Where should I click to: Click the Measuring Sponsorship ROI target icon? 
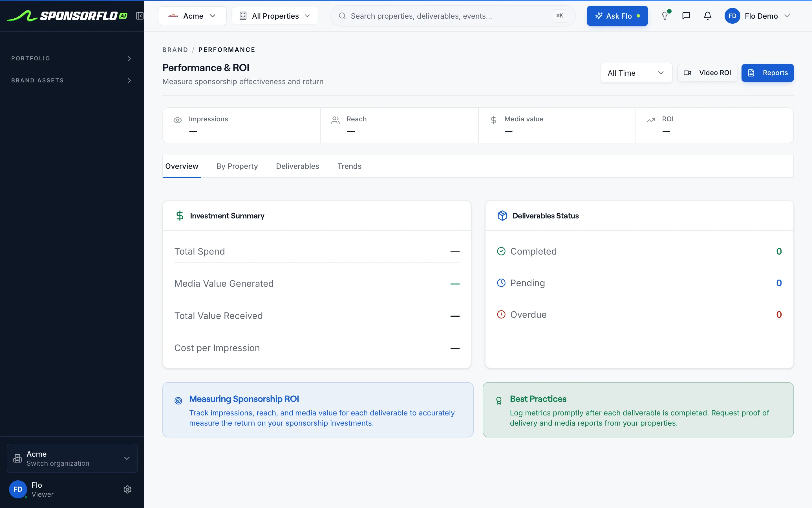178,400
